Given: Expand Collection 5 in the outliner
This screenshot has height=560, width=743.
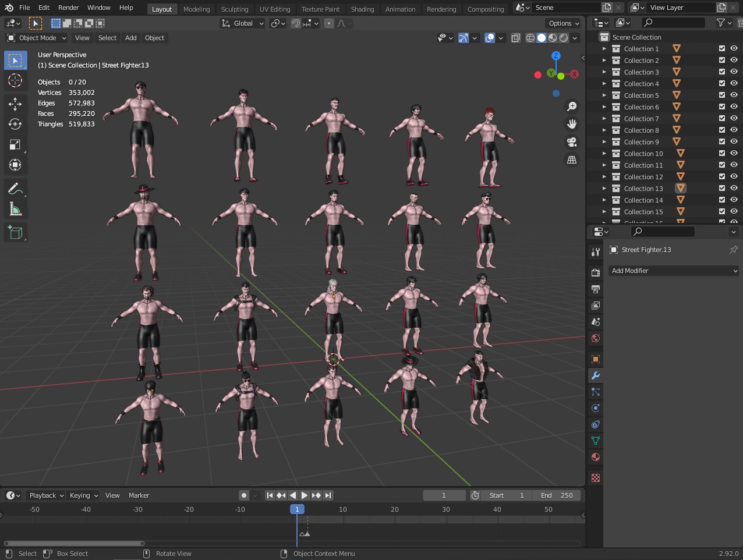Looking at the screenshot, I should pos(604,95).
